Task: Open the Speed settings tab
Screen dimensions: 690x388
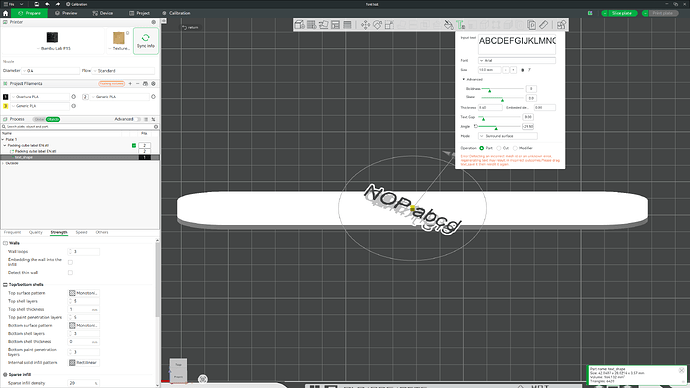Action: (x=81, y=232)
